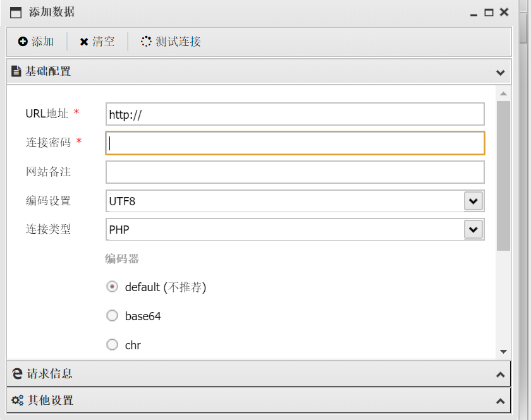Click the plus icon for 添加

click(x=23, y=42)
